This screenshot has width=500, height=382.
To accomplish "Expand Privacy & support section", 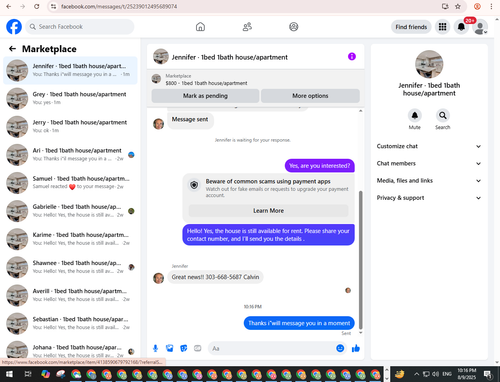I will pos(429,198).
